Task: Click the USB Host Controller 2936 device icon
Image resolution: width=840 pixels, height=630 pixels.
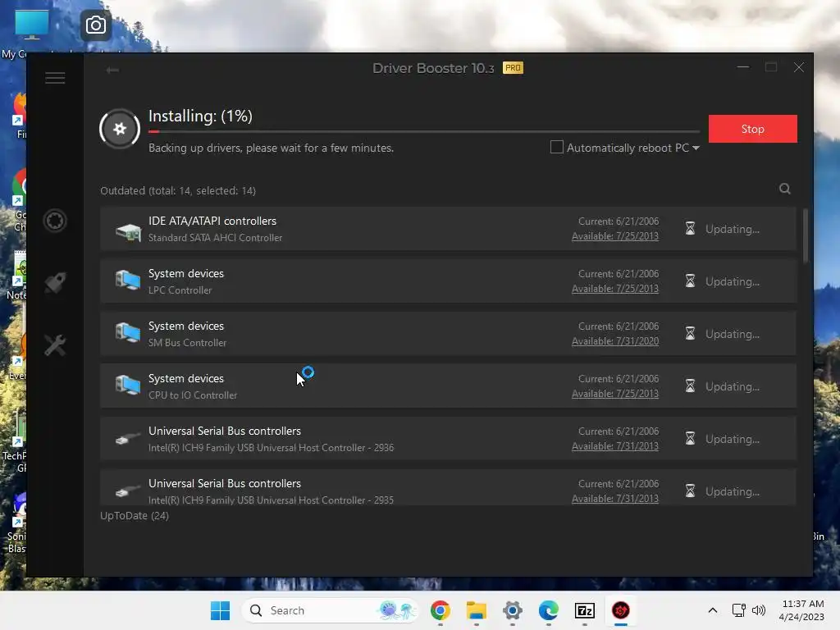Action: click(128, 439)
